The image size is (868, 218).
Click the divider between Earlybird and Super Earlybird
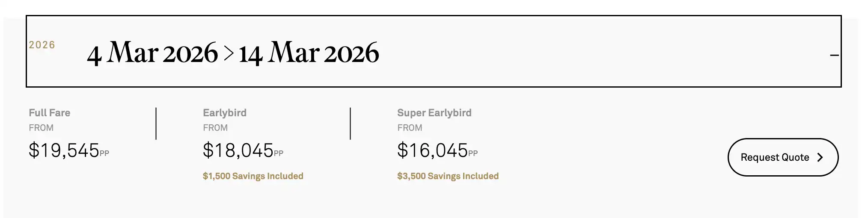[350, 124]
